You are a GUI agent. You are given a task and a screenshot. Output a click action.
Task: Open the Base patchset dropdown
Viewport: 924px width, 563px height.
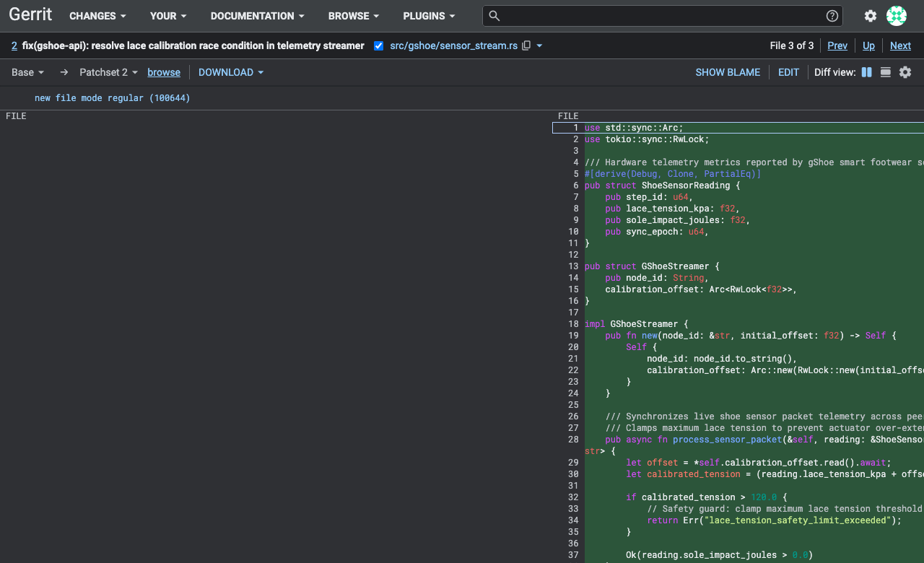[28, 72]
